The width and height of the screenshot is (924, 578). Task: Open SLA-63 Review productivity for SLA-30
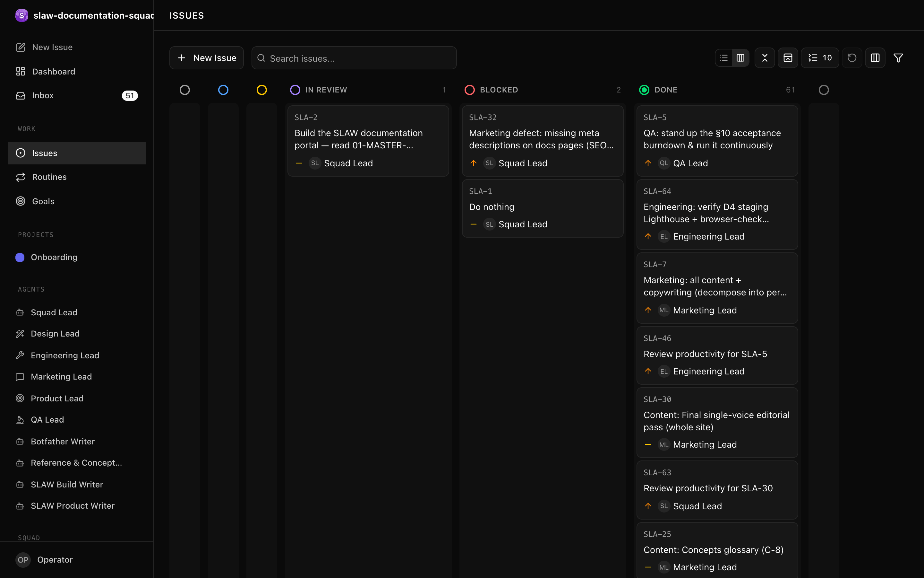(717, 490)
